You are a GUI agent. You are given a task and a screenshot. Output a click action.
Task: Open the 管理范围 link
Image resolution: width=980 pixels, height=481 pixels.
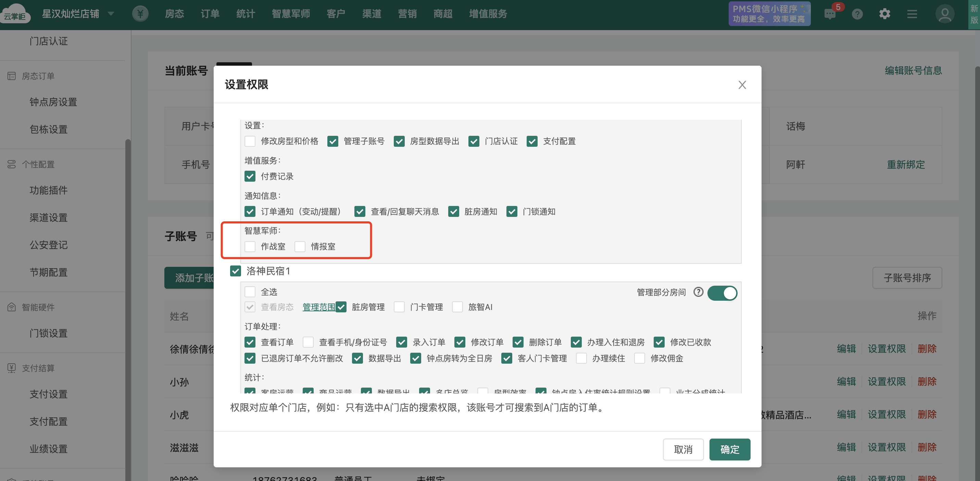(319, 307)
